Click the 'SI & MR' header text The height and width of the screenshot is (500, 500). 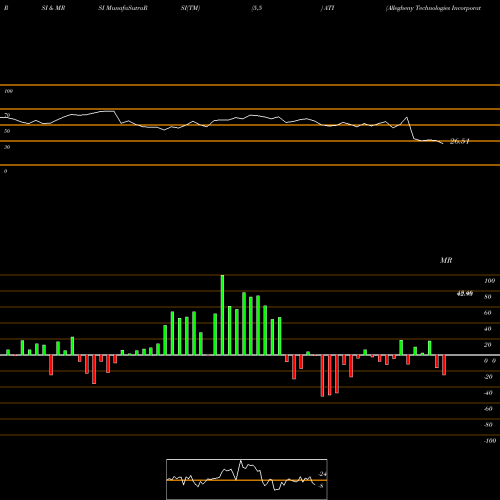tap(53, 8)
